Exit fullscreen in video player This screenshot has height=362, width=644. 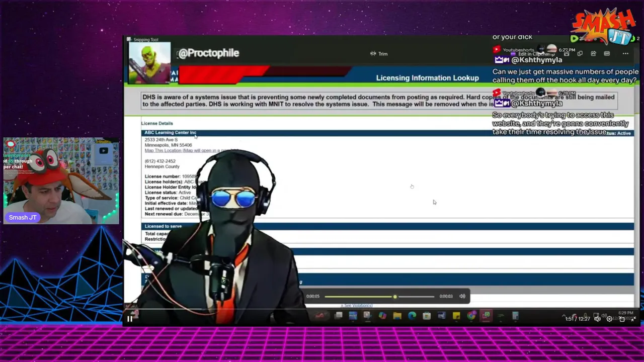coord(633,319)
